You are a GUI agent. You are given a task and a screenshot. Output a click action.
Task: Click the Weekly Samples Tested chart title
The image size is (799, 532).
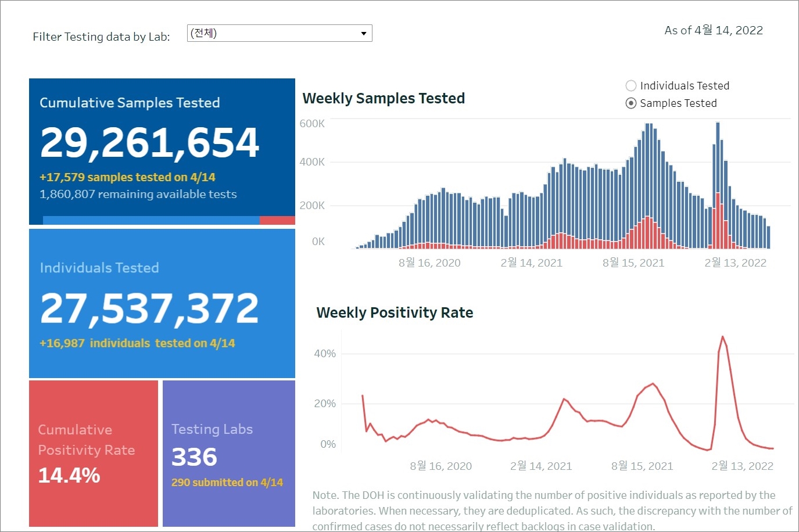(x=384, y=98)
